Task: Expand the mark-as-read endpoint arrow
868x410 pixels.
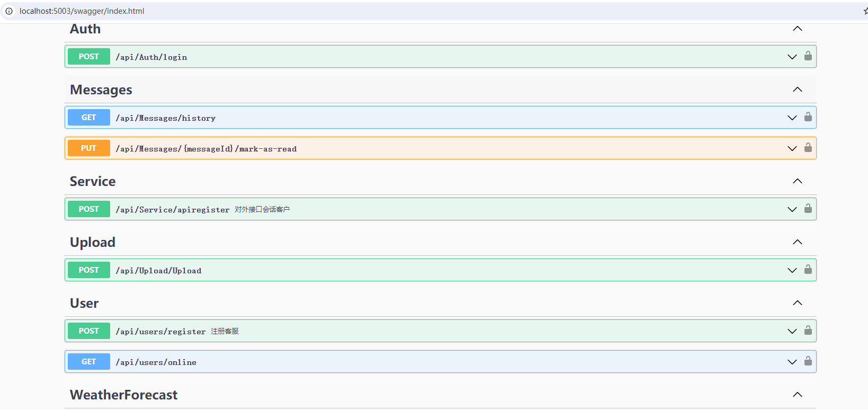Action: click(792, 148)
